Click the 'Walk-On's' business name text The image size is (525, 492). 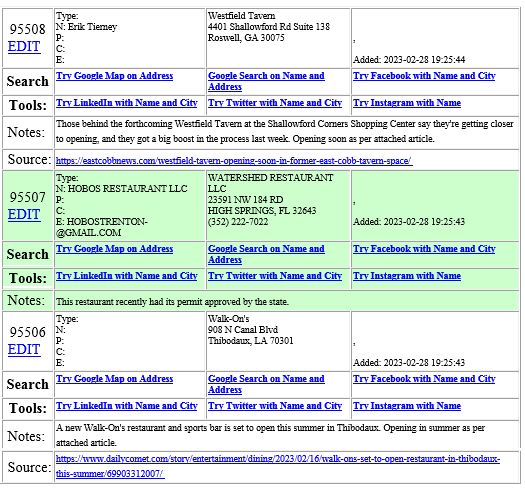click(x=229, y=319)
